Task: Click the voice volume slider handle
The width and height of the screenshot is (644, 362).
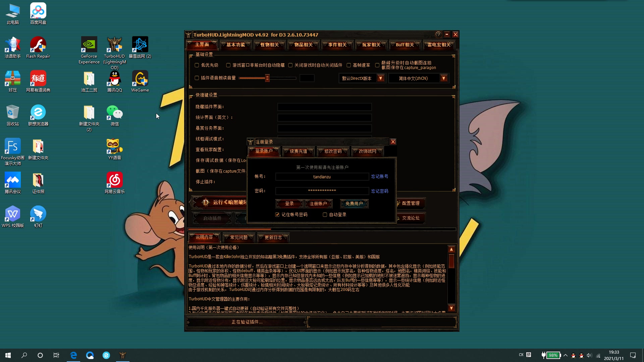Action: click(x=267, y=78)
